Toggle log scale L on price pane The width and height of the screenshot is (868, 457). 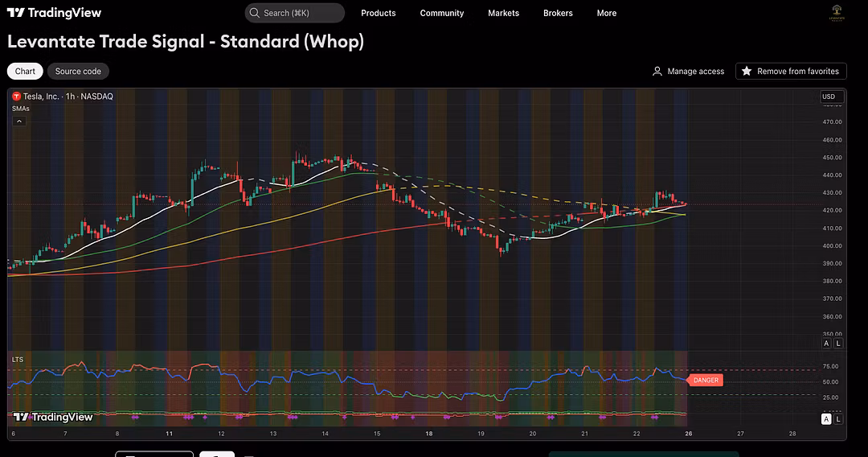[838, 344]
